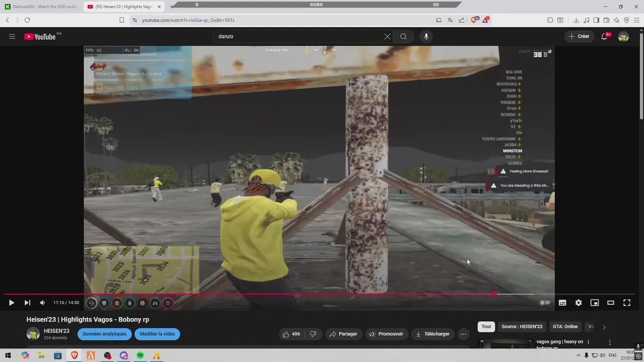Screen dimensions: 644x362
Task: Switch to the Nahoule82k Kick tab
Action: pyautogui.click(x=41, y=7)
